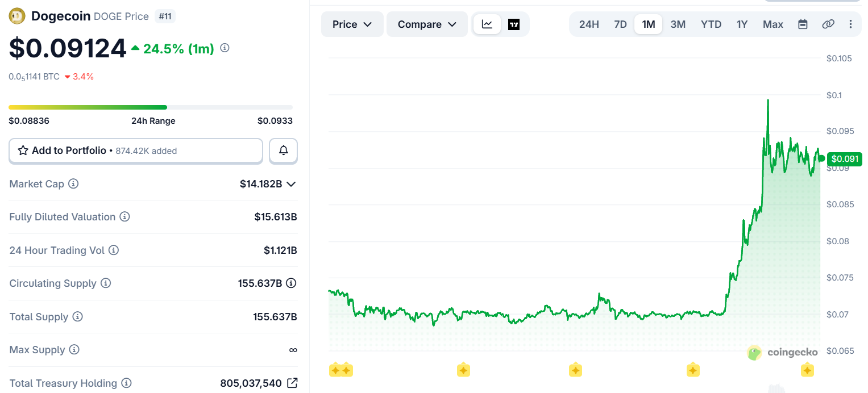Show Circulating Supply info icon beside label

[106, 283]
